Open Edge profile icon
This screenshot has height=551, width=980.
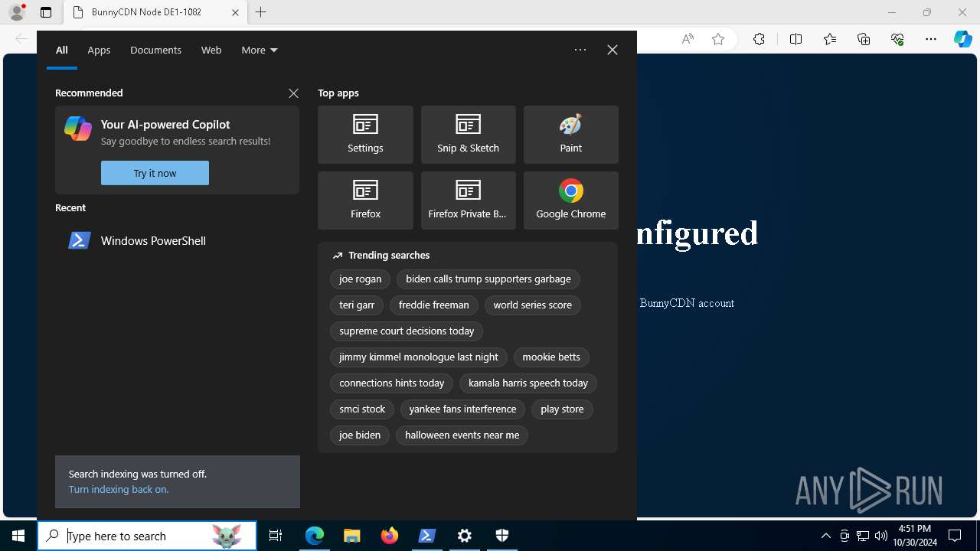tap(16, 12)
